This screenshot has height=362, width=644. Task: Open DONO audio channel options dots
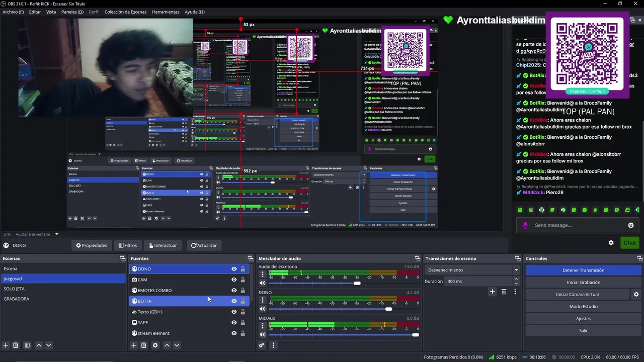click(x=262, y=300)
